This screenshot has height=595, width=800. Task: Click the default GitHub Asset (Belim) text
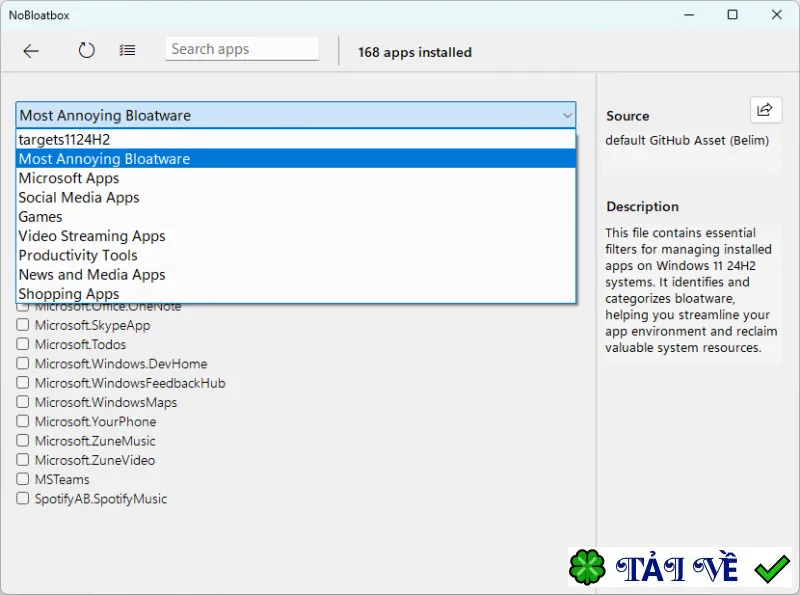(x=687, y=140)
